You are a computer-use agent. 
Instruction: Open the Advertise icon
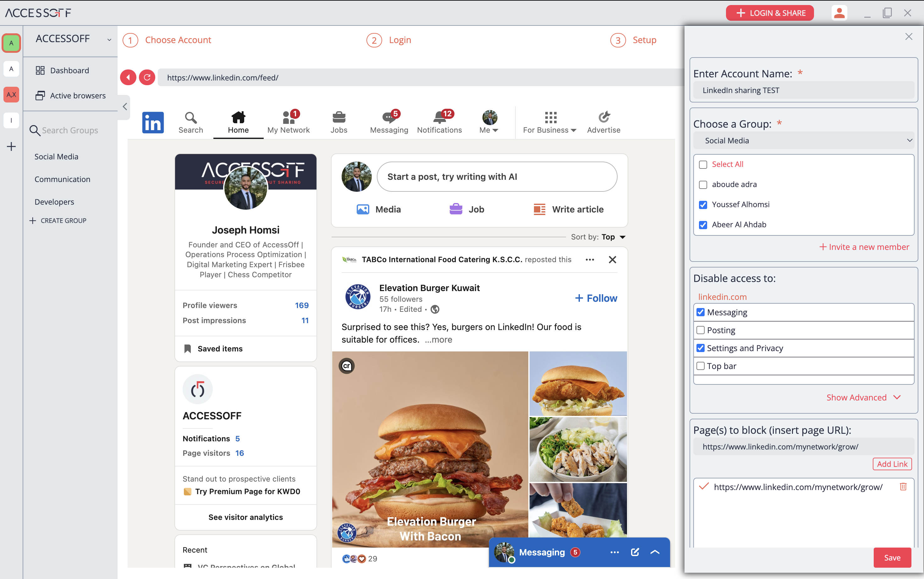click(x=604, y=123)
